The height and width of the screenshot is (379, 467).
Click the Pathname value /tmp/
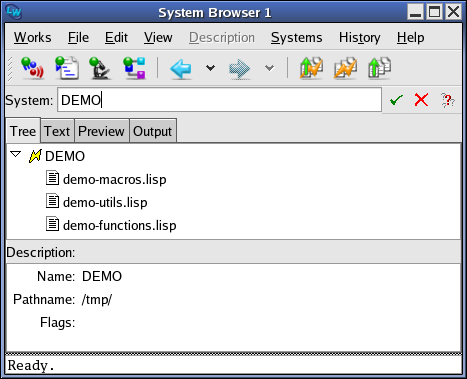(x=97, y=299)
